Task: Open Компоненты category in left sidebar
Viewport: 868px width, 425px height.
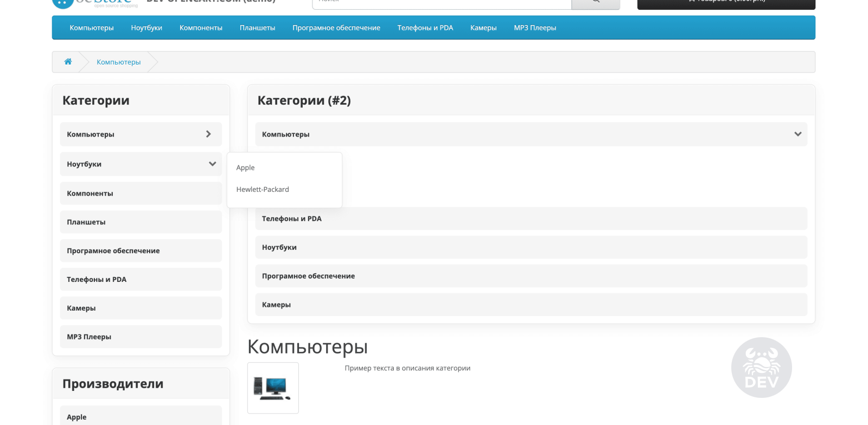Action: click(141, 193)
